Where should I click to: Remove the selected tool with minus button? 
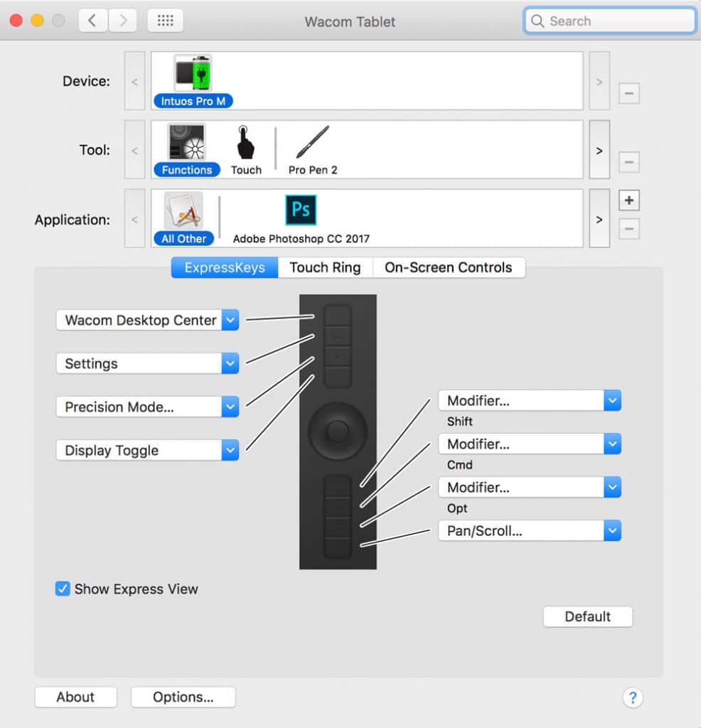629,162
